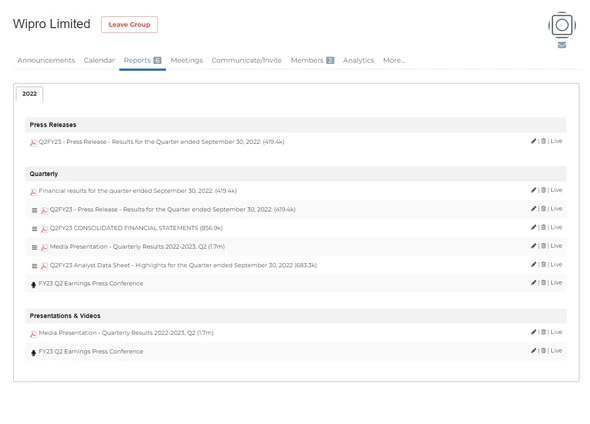The height and width of the screenshot is (424, 590).
Task: Delete Presentations & Videos Media Presentation entry
Action: [x=543, y=332]
